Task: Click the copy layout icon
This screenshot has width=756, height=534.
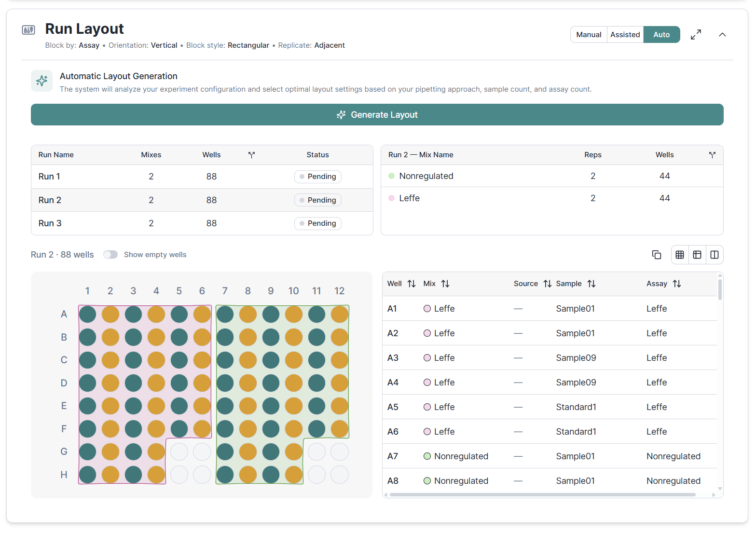Action: click(x=657, y=254)
